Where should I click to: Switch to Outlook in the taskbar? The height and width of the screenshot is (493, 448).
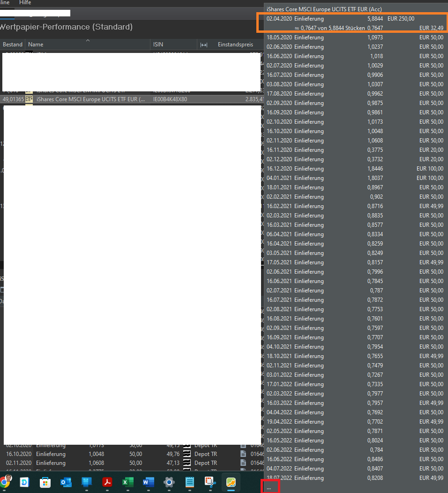coord(66,482)
